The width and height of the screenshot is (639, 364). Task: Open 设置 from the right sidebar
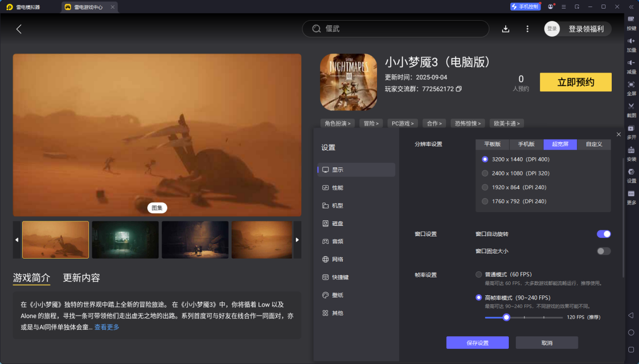pos(631,171)
